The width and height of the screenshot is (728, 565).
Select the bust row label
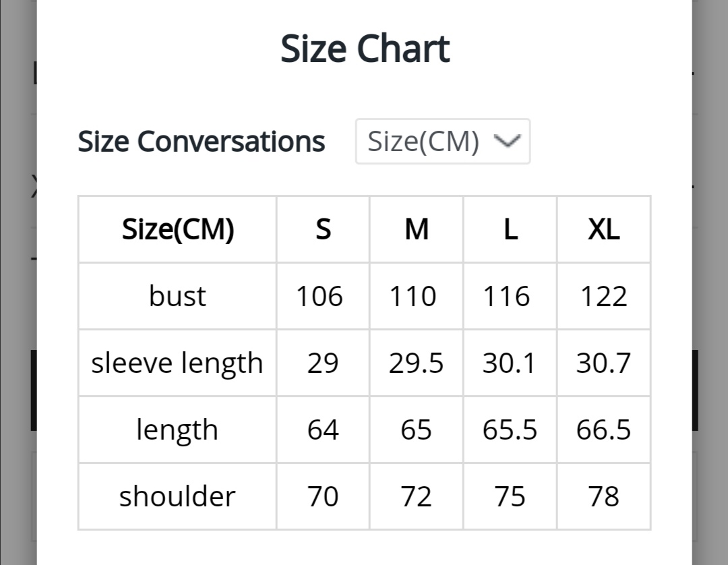point(177,296)
